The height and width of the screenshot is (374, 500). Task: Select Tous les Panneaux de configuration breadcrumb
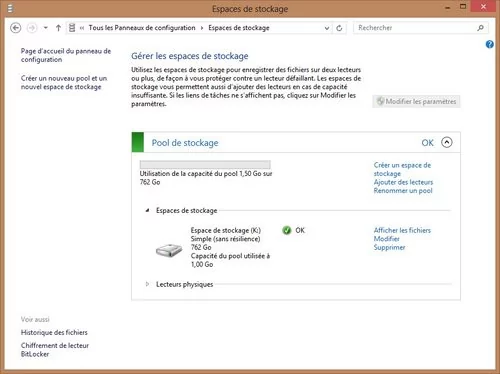(x=142, y=28)
